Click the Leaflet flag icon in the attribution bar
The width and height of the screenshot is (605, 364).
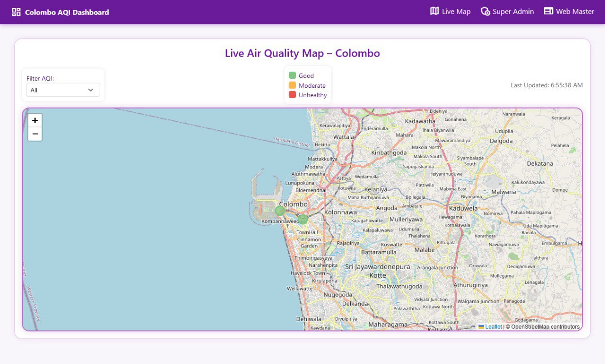pyautogui.click(x=481, y=326)
